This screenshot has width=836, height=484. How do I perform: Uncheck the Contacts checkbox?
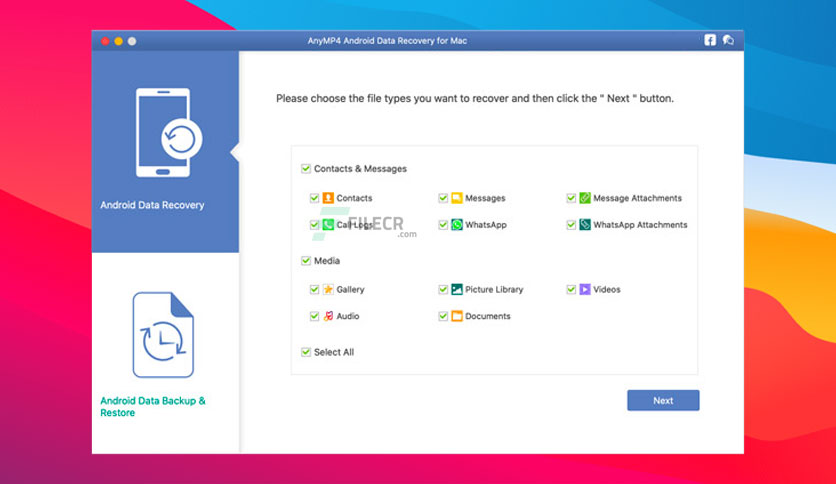[314, 198]
